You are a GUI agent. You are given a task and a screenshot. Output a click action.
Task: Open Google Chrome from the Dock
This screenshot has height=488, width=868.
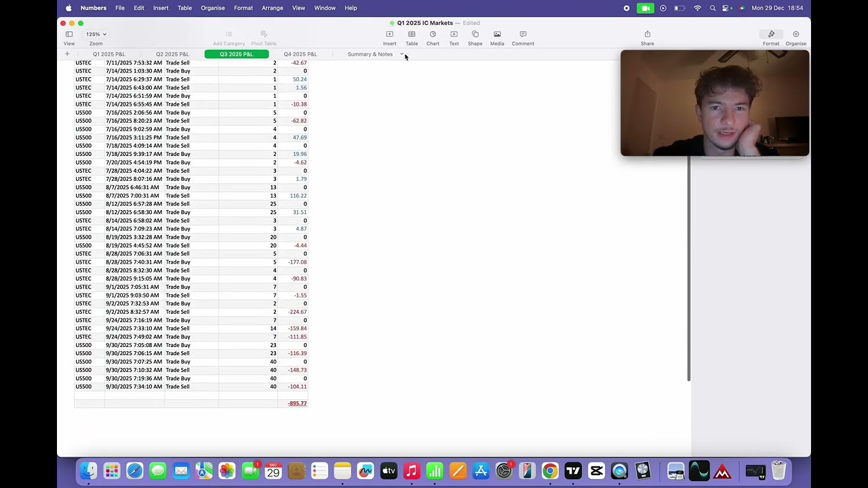pyautogui.click(x=550, y=470)
